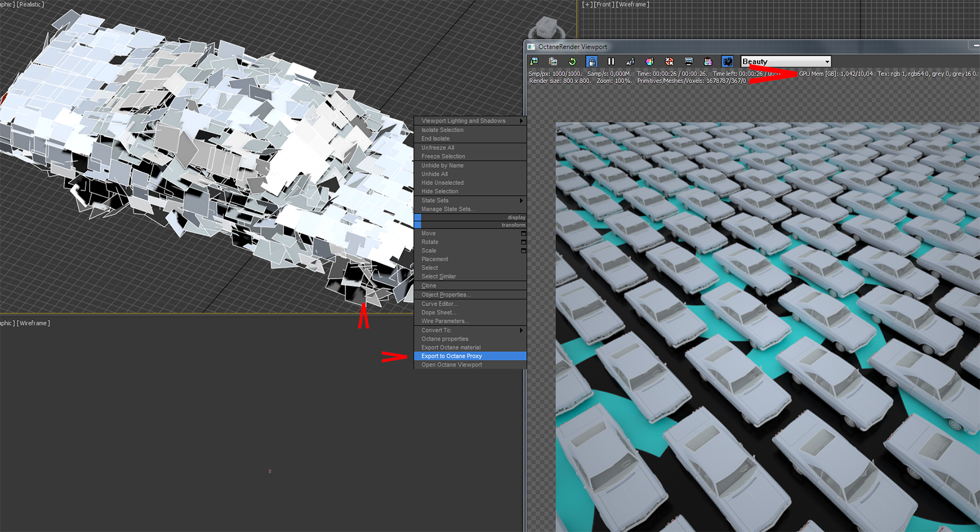Toggle the viewport lock padlock icon
This screenshot has width=980, height=532.
coord(592,61)
